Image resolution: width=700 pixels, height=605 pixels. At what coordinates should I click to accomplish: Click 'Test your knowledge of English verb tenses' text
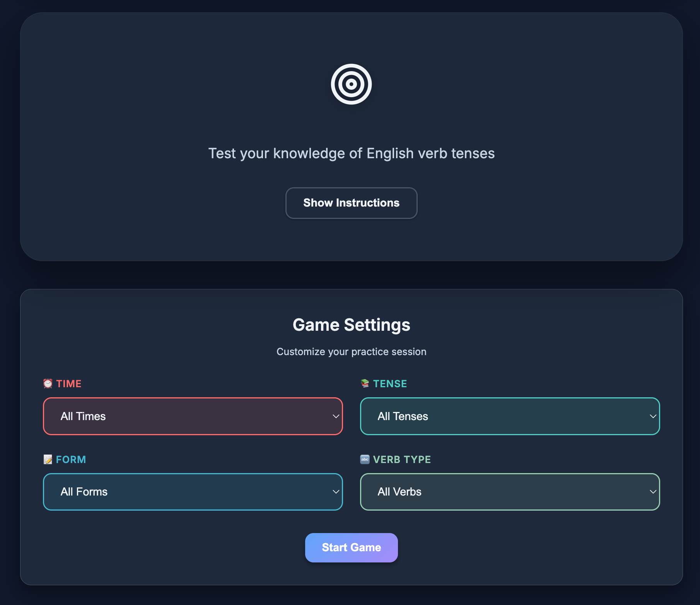pos(351,154)
